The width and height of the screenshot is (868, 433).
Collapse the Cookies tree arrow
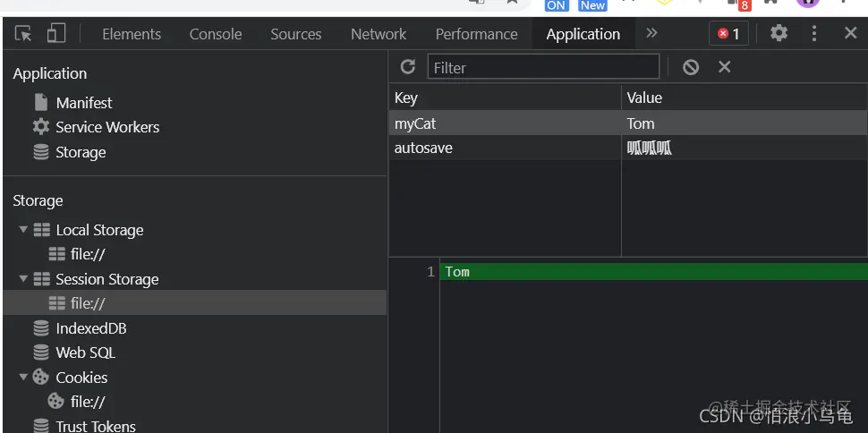point(23,377)
